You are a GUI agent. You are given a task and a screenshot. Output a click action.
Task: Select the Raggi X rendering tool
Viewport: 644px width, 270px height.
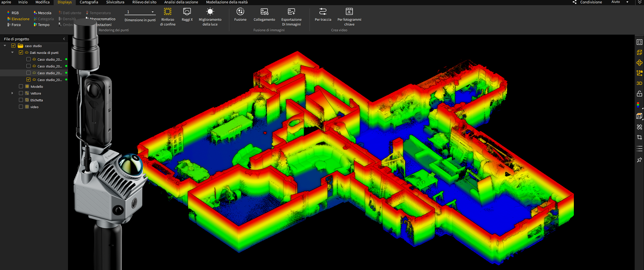[187, 15]
